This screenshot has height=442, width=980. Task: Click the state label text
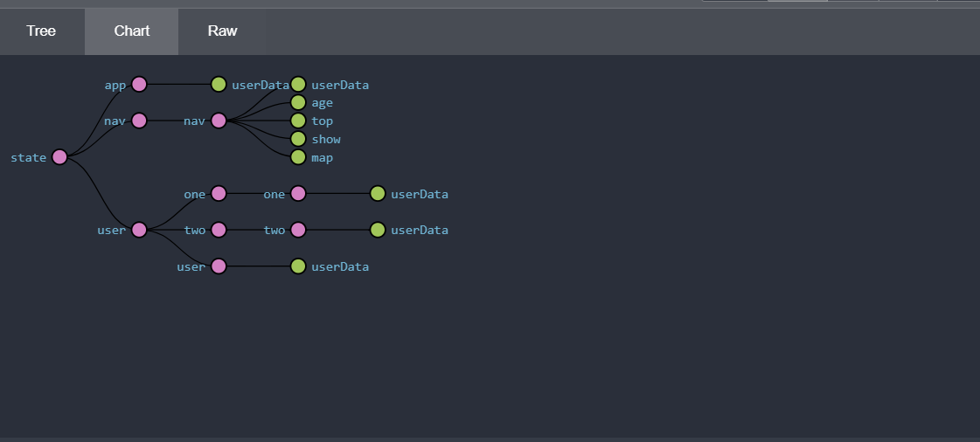(28, 157)
